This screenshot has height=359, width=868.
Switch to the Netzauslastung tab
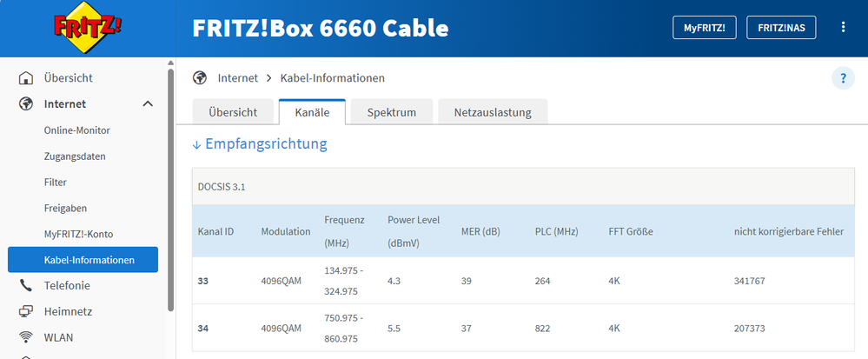pos(493,112)
